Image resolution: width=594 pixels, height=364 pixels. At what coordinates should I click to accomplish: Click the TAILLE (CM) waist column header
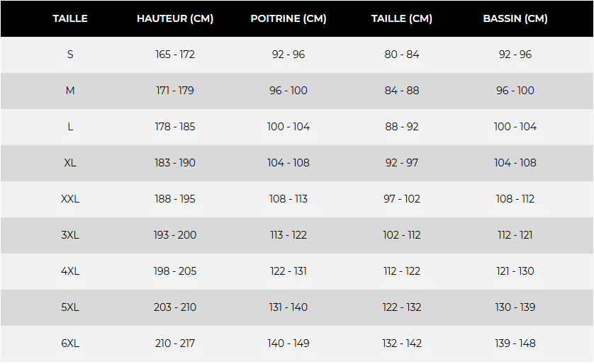tap(402, 18)
